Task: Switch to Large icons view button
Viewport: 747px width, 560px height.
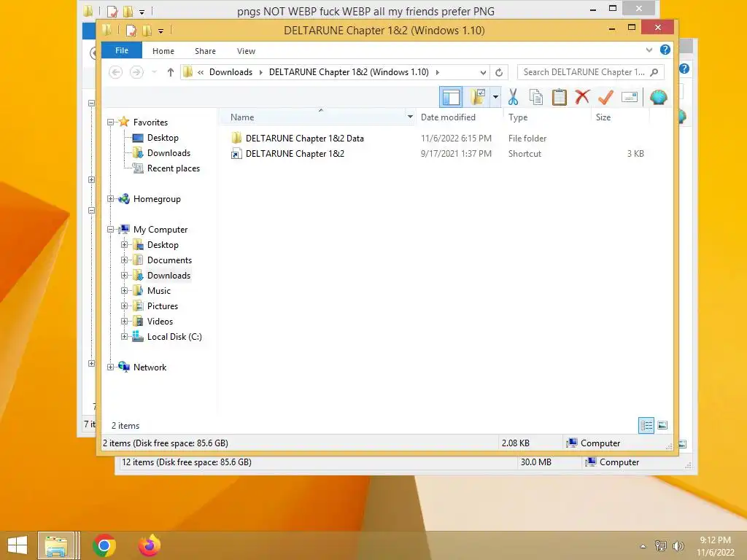Action: (x=662, y=425)
